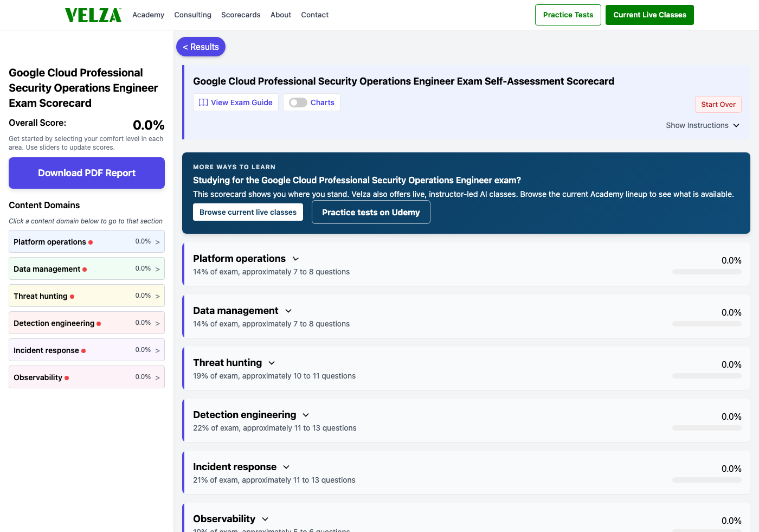This screenshot has height=532, width=759.
Task: Toggle the Charts switch
Action: [298, 102]
